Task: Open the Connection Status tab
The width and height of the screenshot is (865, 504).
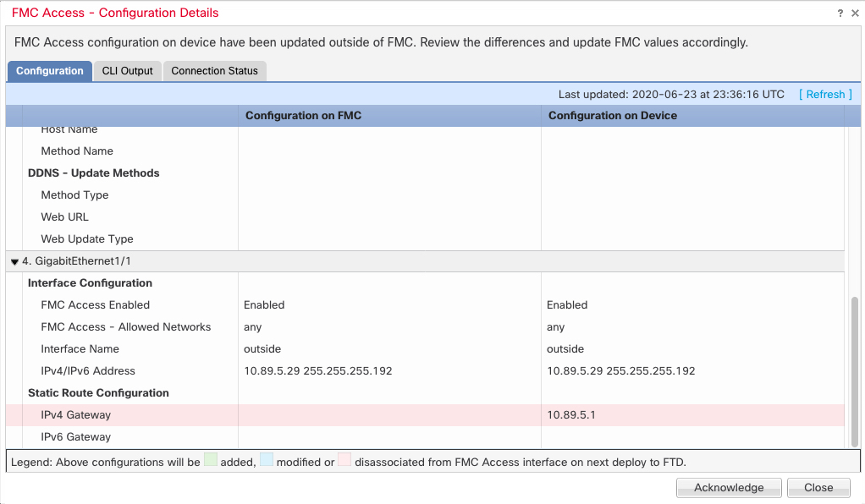Action: pyautogui.click(x=214, y=71)
